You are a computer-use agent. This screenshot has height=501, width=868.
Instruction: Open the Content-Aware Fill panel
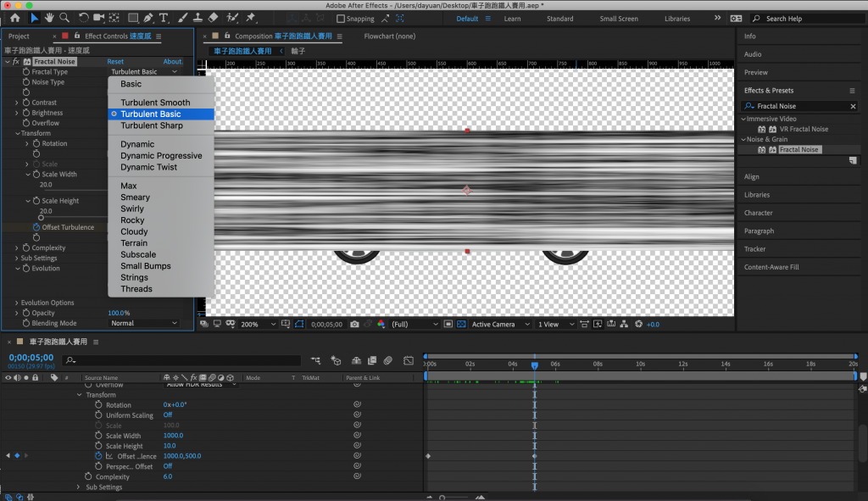(x=771, y=267)
